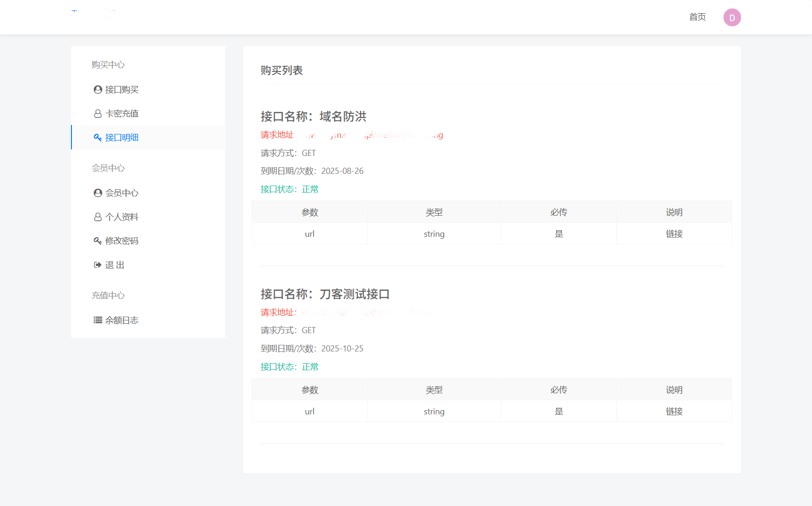Go to 首页 in the top navigation
This screenshot has width=812, height=506.
(x=697, y=17)
